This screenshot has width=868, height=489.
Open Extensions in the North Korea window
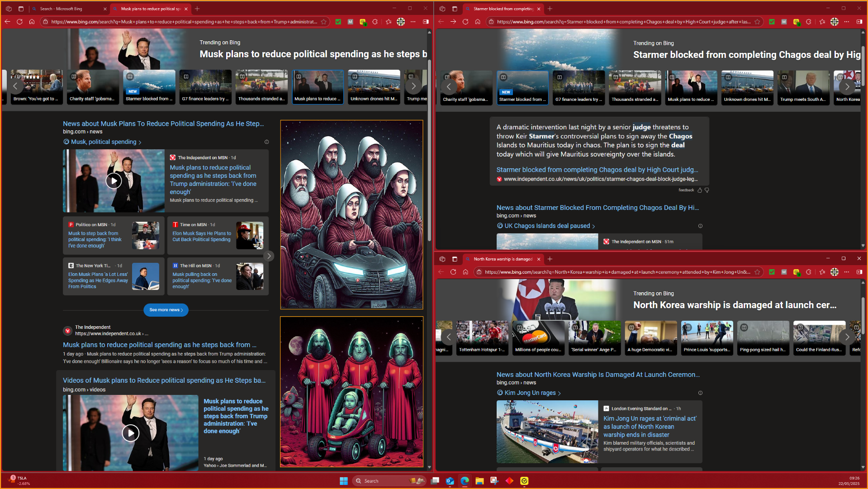click(x=809, y=272)
